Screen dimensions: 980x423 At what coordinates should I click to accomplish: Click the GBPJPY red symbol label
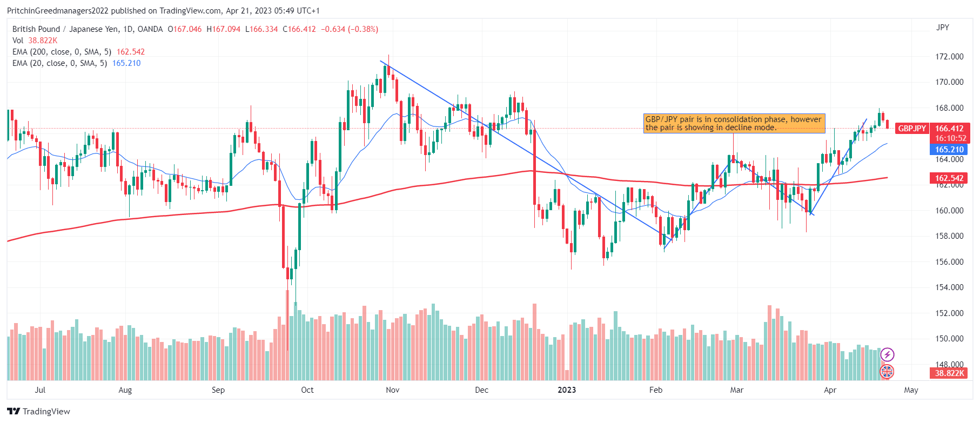coord(912,129)
